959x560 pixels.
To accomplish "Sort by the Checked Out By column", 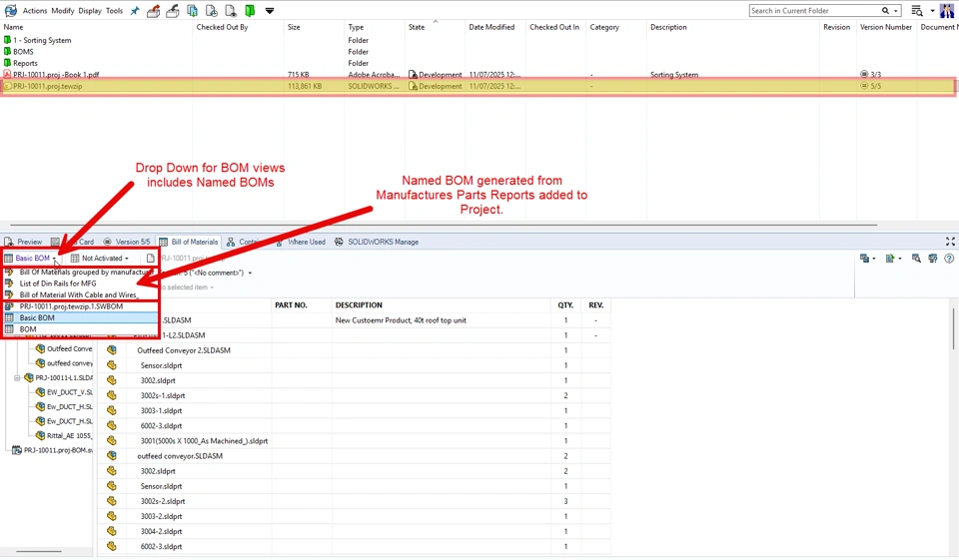I will 222,27.
